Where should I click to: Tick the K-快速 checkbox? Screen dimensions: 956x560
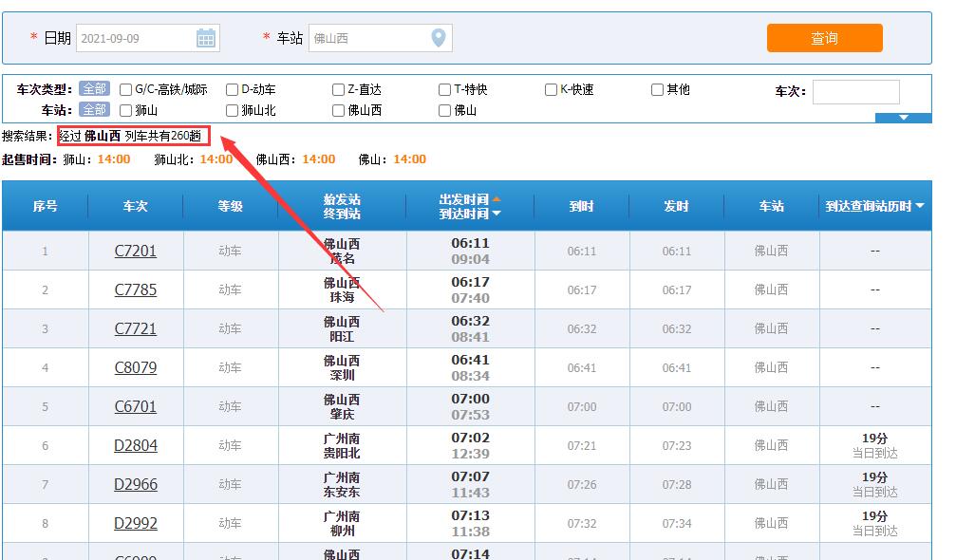coord(552,90)
